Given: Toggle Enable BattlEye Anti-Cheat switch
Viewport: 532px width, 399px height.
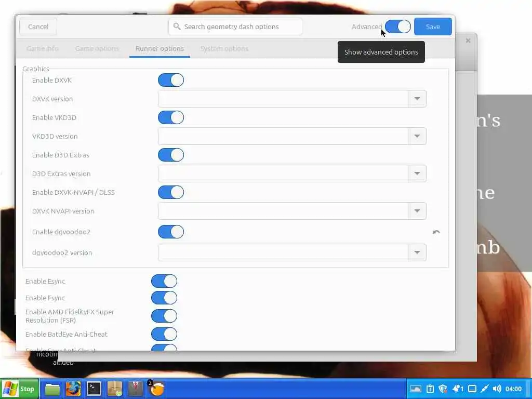Looking at the screenshot, I should tap(164, 334).
